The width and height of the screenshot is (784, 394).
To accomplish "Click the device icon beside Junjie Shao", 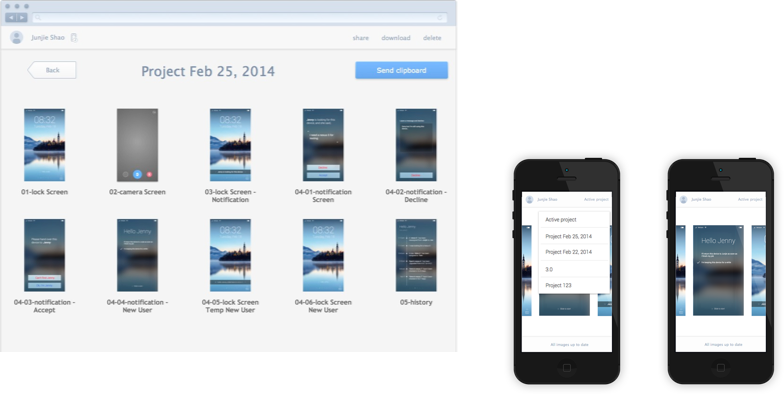I will 74,38.
